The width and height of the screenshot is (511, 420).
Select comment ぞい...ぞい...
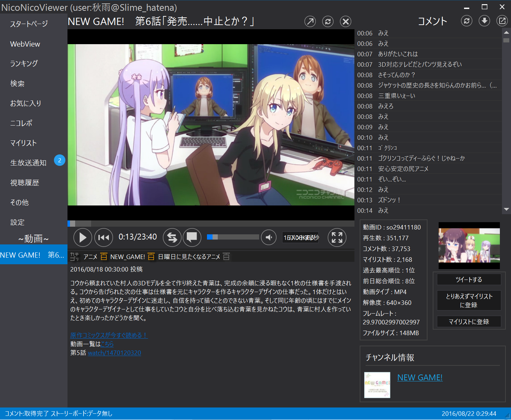click(x=429, y=179)
